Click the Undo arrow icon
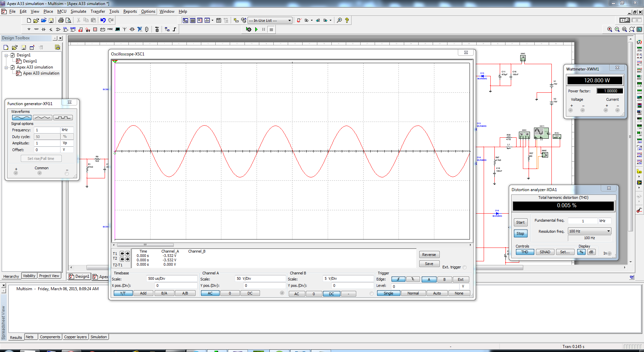 tap(103, 20)
